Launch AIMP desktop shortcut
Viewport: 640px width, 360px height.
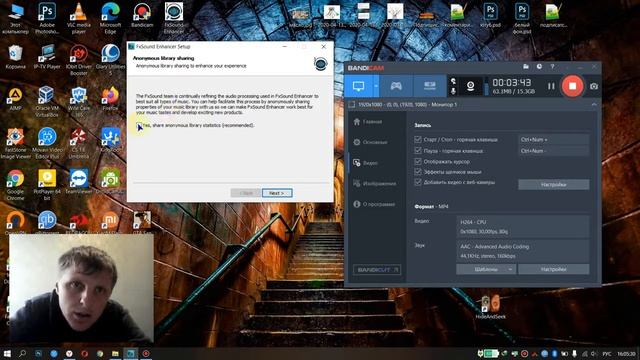pos(15,99)
